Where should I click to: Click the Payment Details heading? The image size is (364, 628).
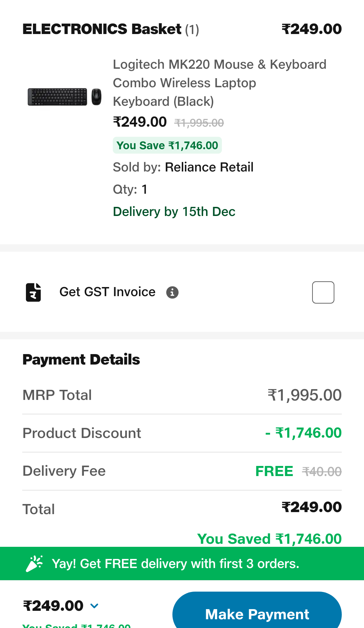(81, 359)
